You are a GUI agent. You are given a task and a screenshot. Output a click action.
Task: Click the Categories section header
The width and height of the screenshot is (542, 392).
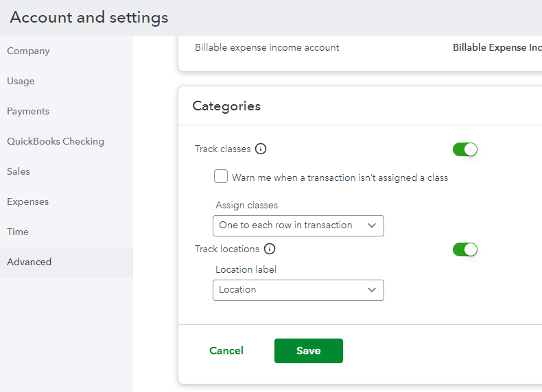tap(226, 106)
